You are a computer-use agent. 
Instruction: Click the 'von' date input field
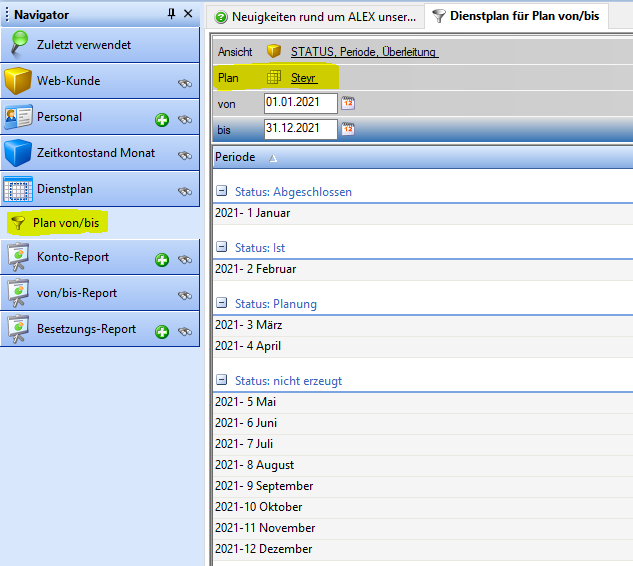pyautogui.click(x=300, y=103)
